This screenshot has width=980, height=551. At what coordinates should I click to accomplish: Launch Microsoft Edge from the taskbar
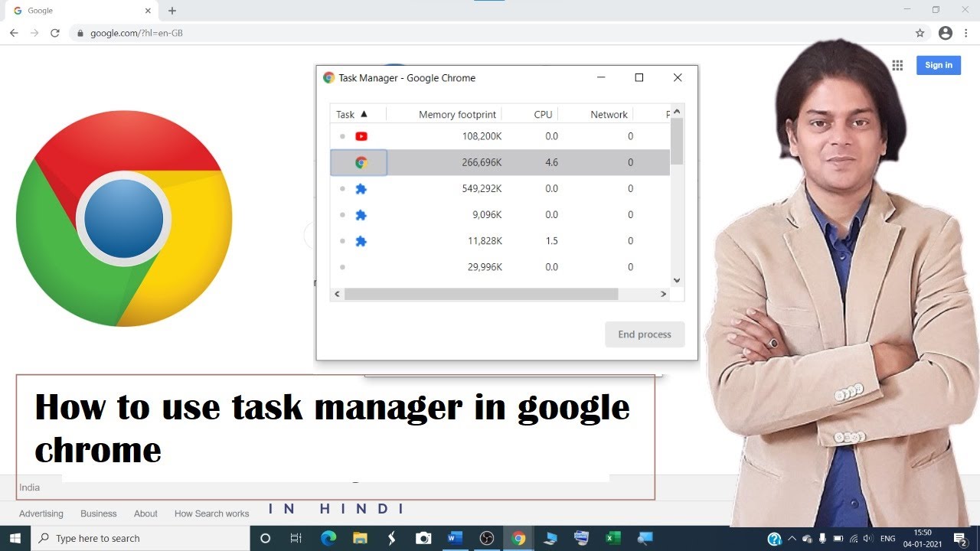tap(328, 538)
